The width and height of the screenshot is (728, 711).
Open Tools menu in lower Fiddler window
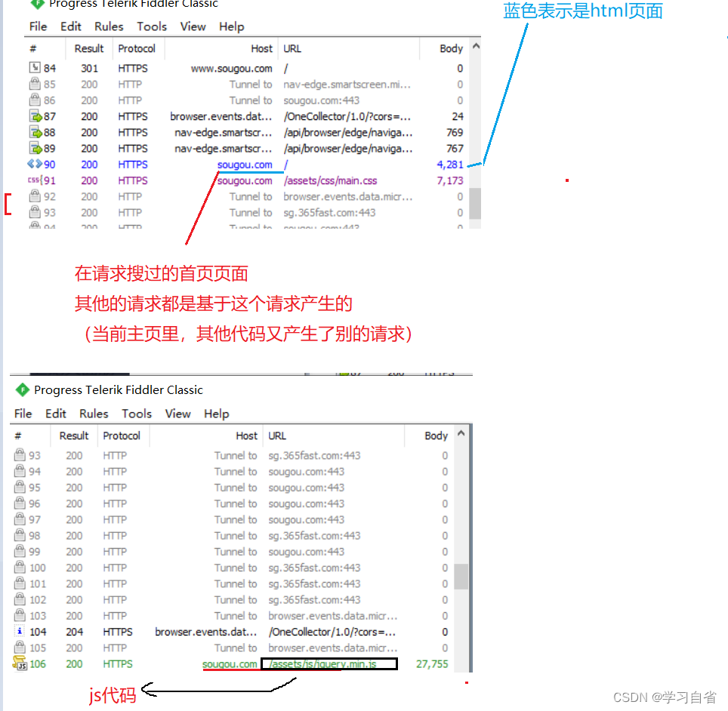137,414
